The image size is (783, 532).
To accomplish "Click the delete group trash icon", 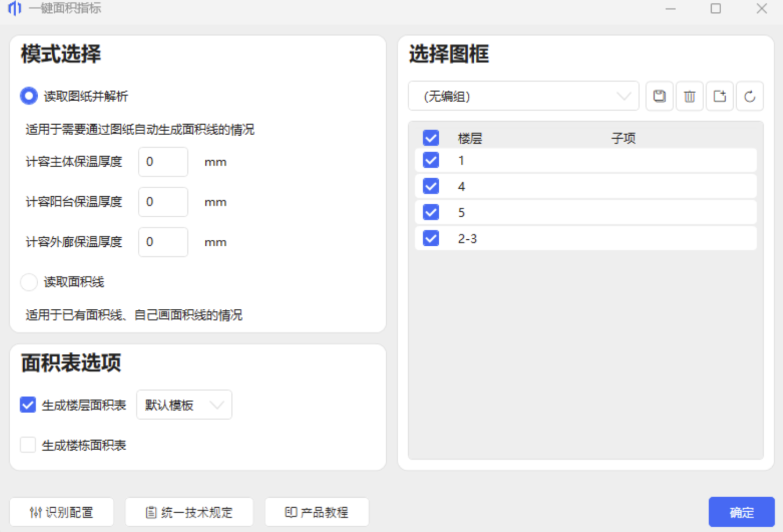I will [x=689, y=96].
